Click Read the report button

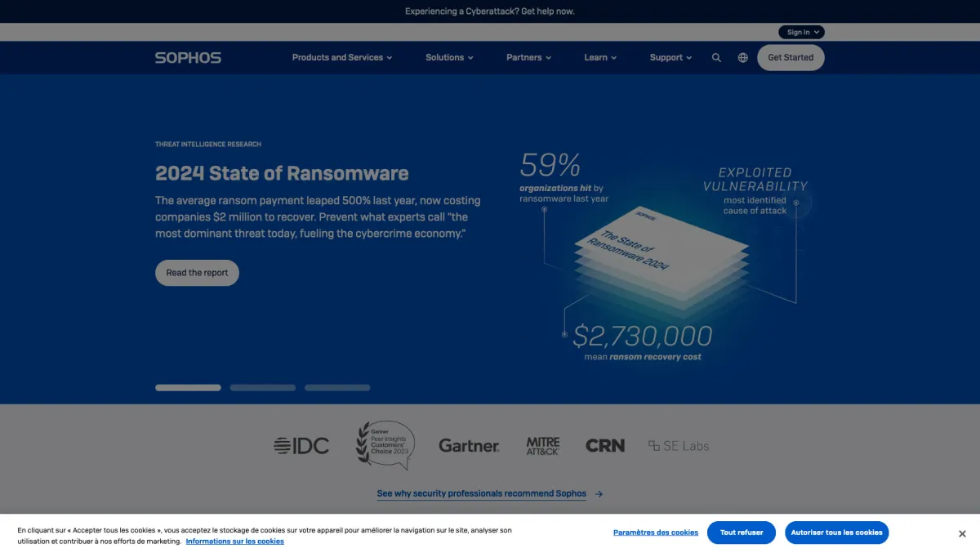197,273
